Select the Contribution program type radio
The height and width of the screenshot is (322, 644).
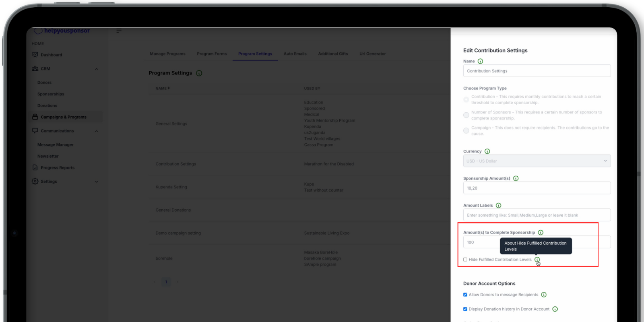[466, 99]
